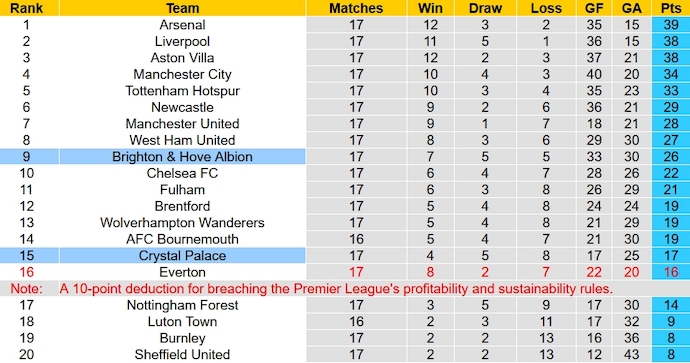Select the Draw column header
The width and height of the screenshot is (690, 363).
pyautogui.click(x=485, y=8)
